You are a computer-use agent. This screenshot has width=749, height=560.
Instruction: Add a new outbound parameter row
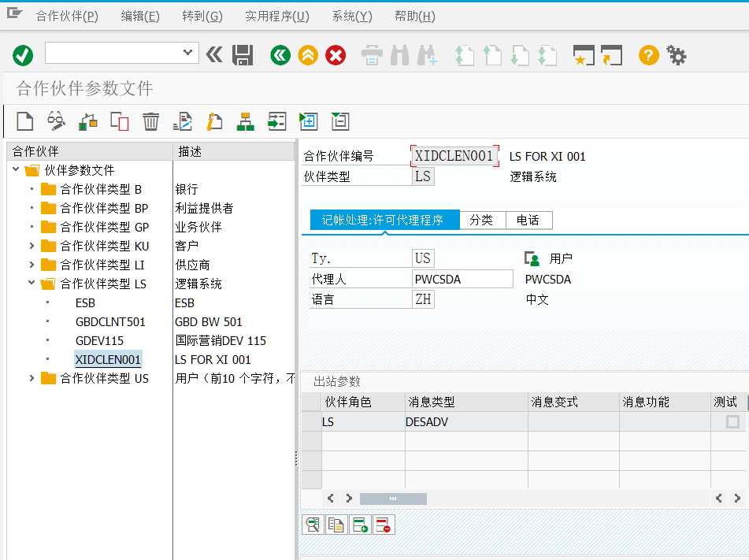[359, 524]
